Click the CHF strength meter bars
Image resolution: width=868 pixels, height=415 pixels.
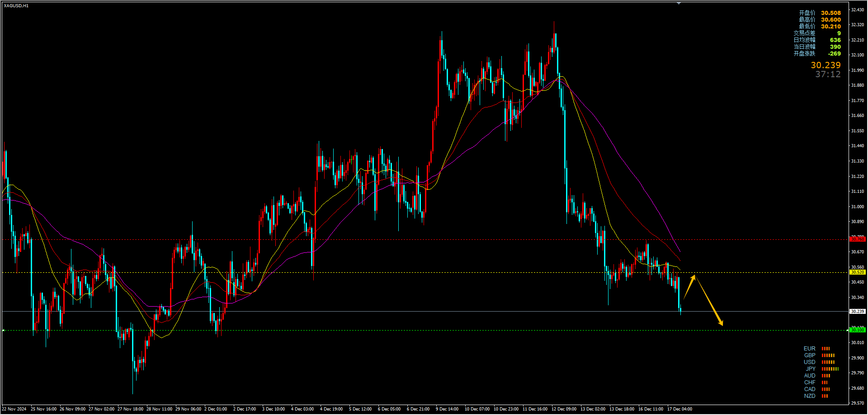825,382
